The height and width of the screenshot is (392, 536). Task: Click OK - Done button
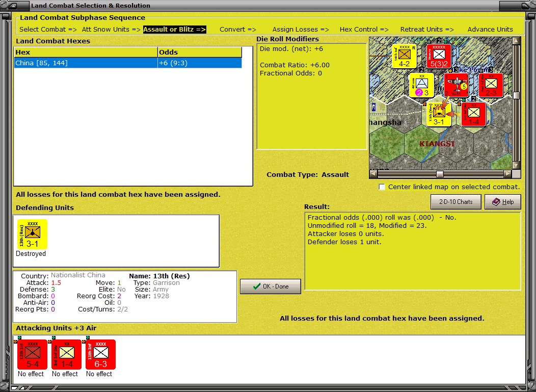[271, 286]
